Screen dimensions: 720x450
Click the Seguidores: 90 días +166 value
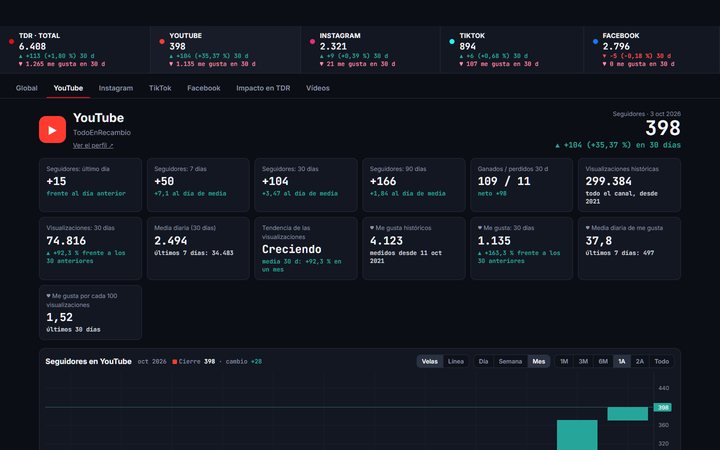[x=383, y=181]
